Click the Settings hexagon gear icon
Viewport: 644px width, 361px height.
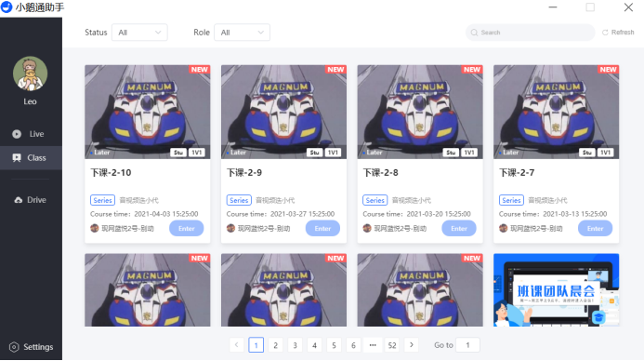click(x=14, y=347)
